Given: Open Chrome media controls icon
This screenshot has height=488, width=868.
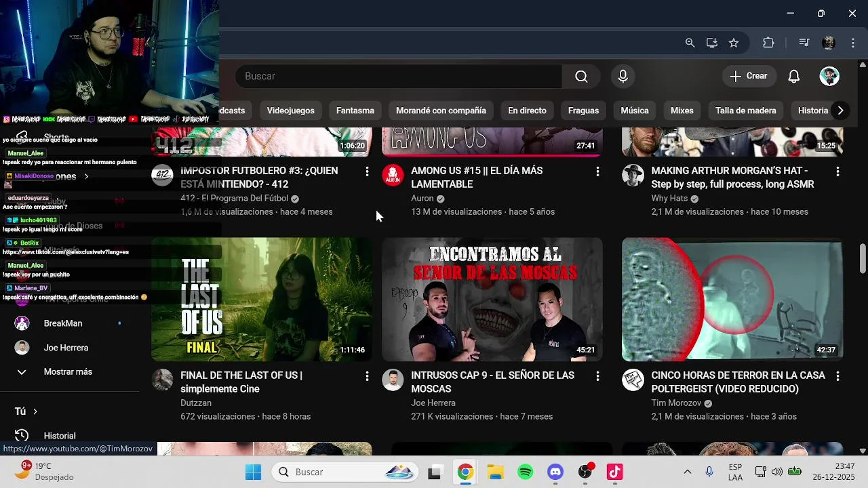Looking at the screenshot, I should (804, 43).
